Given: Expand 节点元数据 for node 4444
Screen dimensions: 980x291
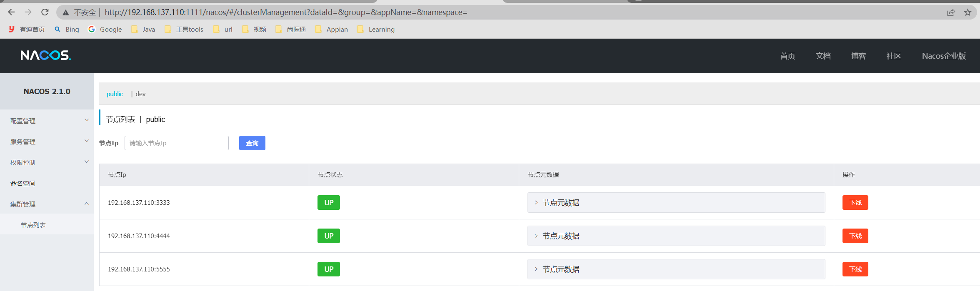Looking at the screenshot, I should point(676,236).
